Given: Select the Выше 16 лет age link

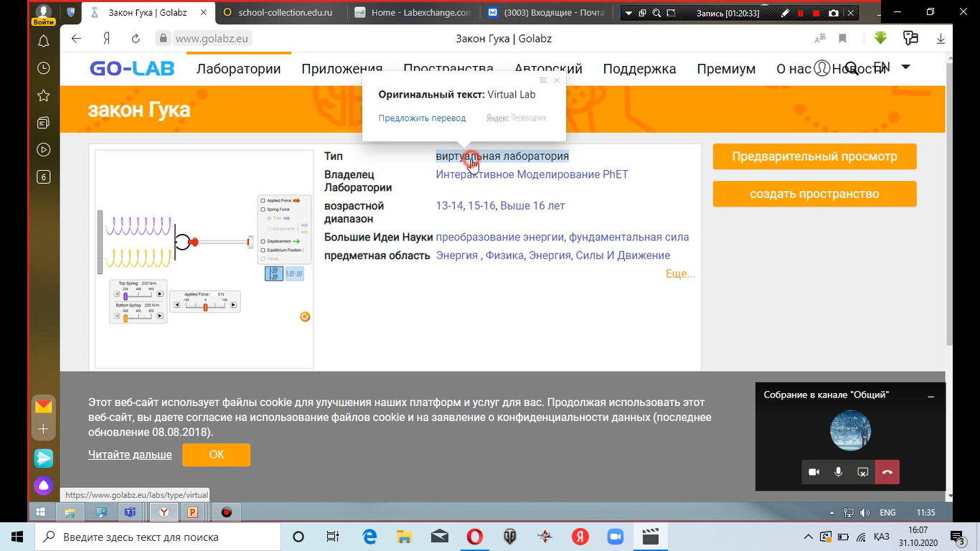Looking at the screenshot, I should [x=532, y=206].
